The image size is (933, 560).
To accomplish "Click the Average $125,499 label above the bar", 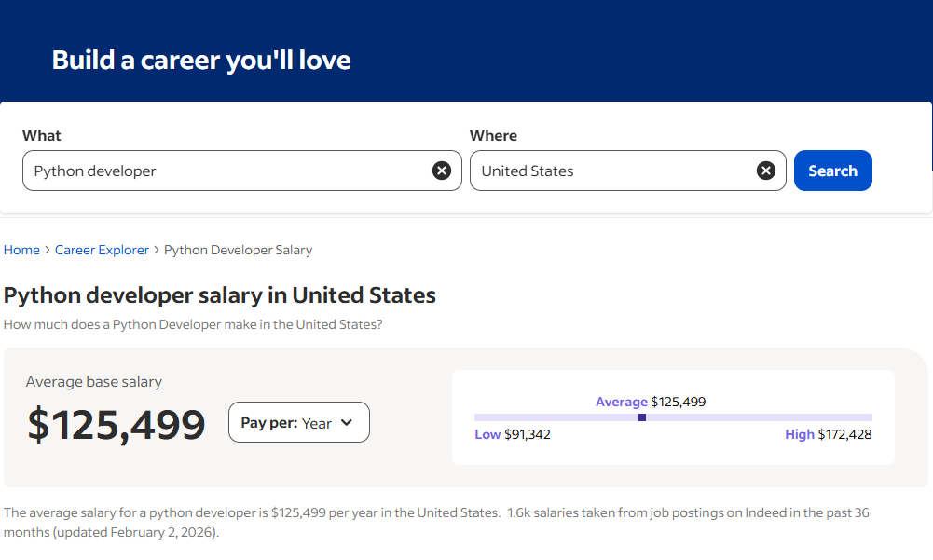I will coord(651,401).
